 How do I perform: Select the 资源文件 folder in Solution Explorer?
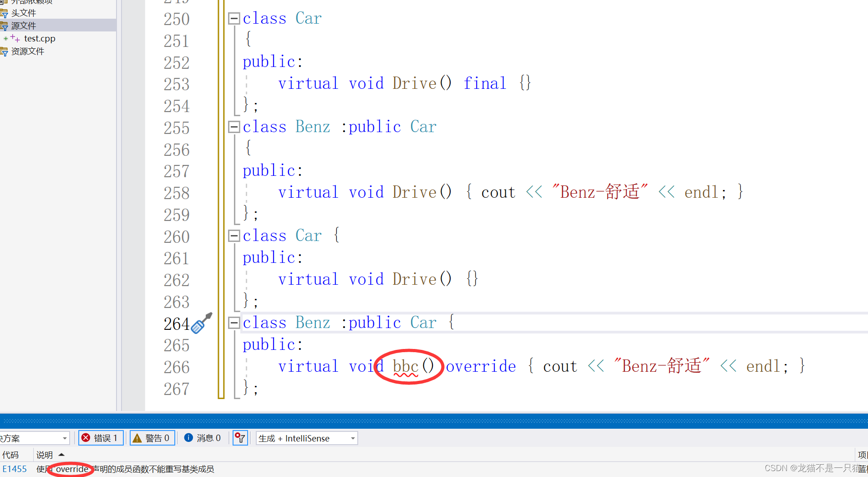pyautogui.click(x=28, y=51)
